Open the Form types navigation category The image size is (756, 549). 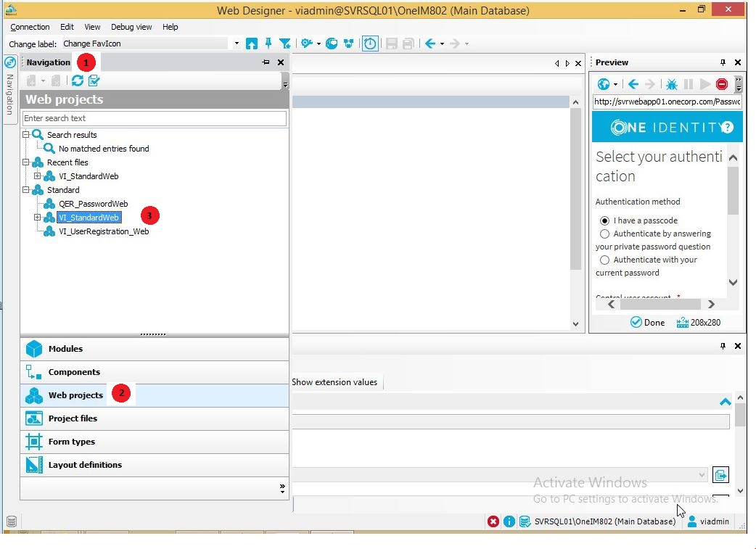tap(155, 442)
